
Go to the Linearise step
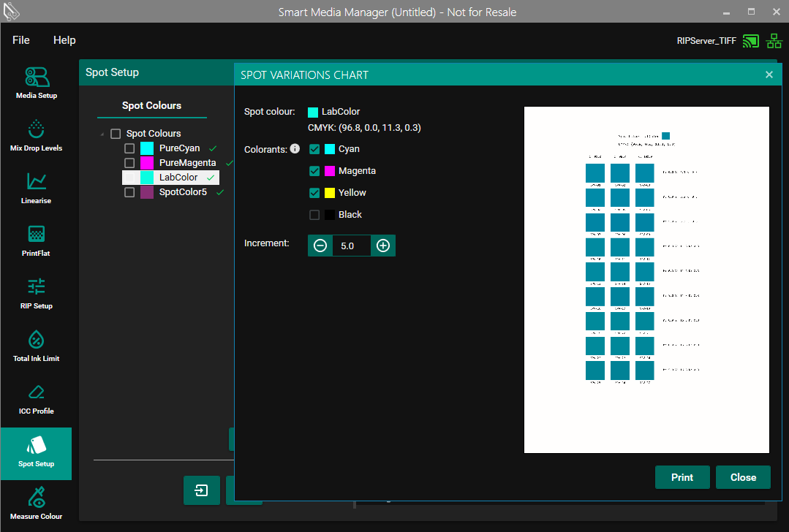(36, 188)
